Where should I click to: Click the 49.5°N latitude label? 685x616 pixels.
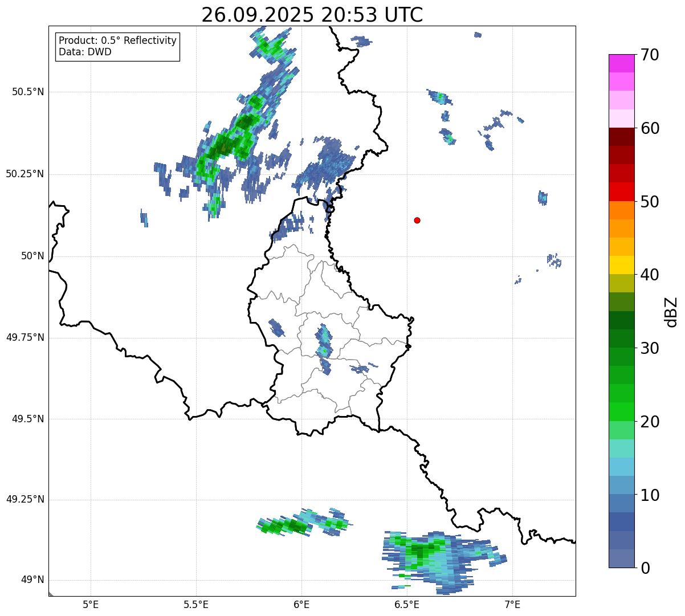pos(28,419)
